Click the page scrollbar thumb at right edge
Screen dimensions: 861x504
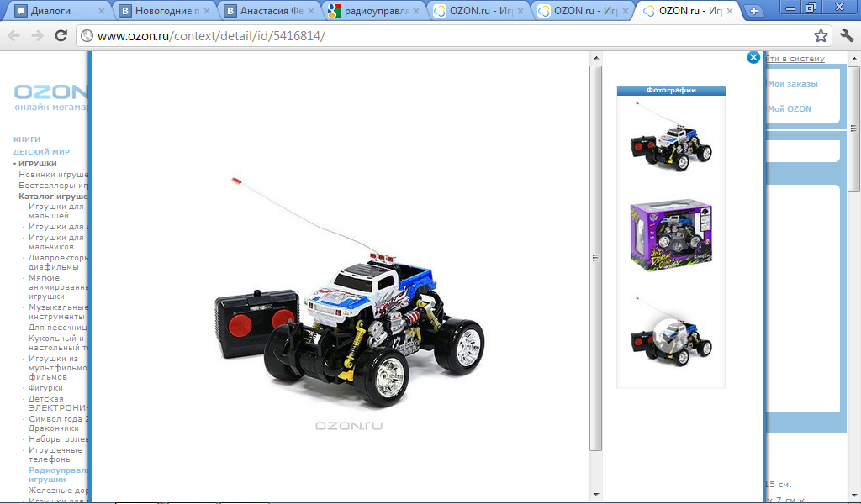pyautogui.click(x=854, y=128)
